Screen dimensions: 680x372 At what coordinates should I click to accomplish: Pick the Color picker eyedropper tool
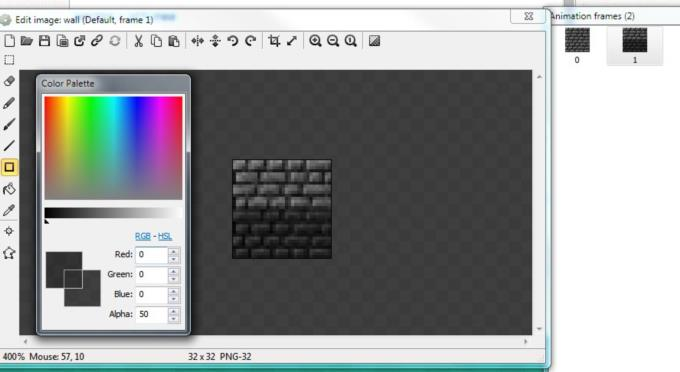point(9,210)
